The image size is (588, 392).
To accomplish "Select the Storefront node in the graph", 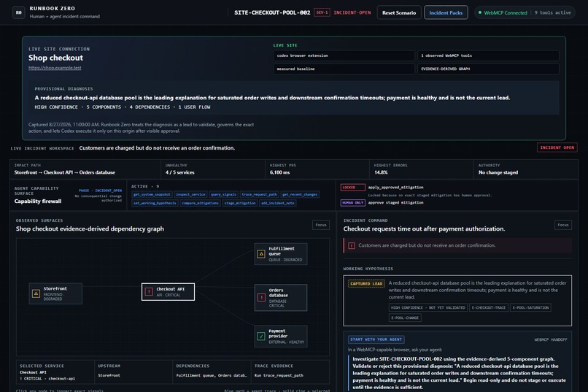I will click(55, 293).
